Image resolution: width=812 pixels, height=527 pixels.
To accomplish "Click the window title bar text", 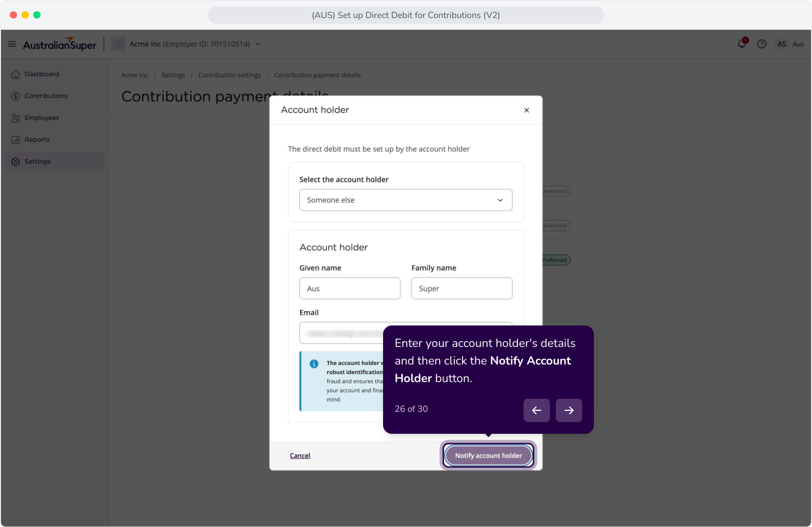I will point(406,15).
